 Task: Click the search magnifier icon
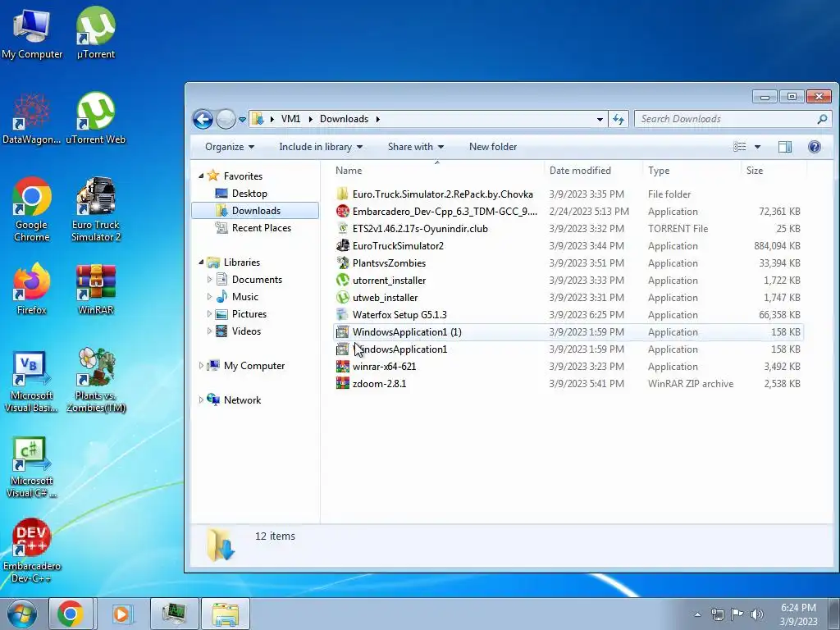pos(822,119)
